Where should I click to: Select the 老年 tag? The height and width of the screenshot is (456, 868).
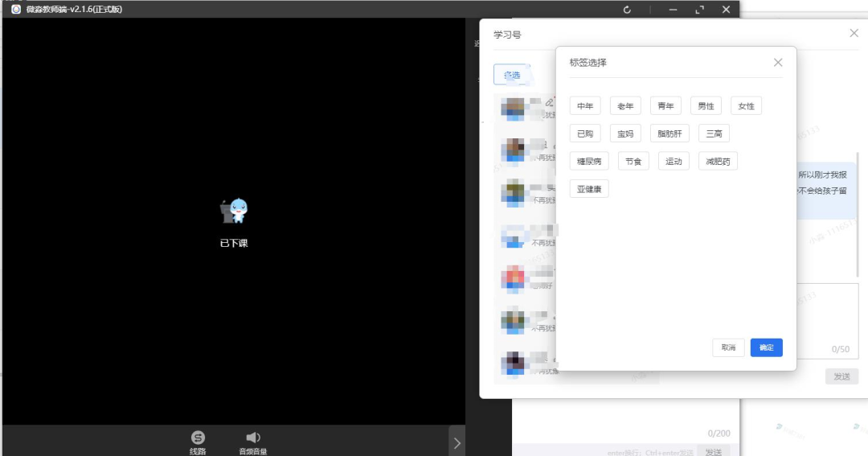pyautogui.click(x=625, y=106)
